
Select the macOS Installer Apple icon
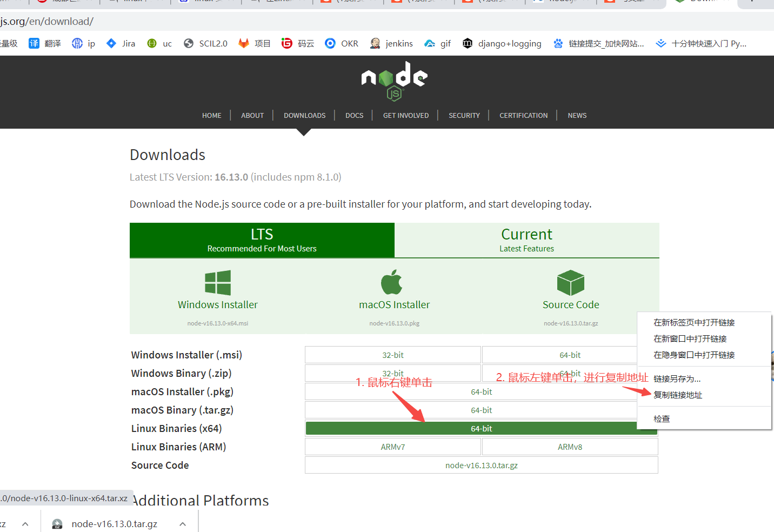(393, 283)
